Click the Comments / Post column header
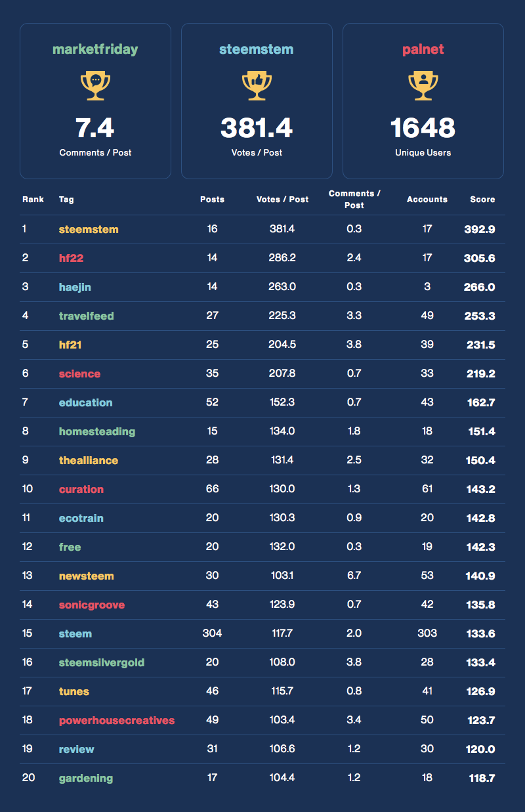The width and height of the screenshot is (525, 812). tap(354, 200)
